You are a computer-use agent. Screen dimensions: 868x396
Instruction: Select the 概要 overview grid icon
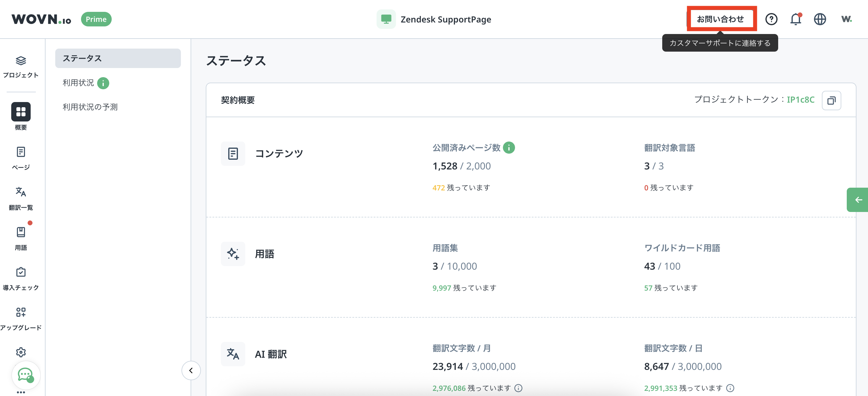pyautogui.click(x=21, y=111)
